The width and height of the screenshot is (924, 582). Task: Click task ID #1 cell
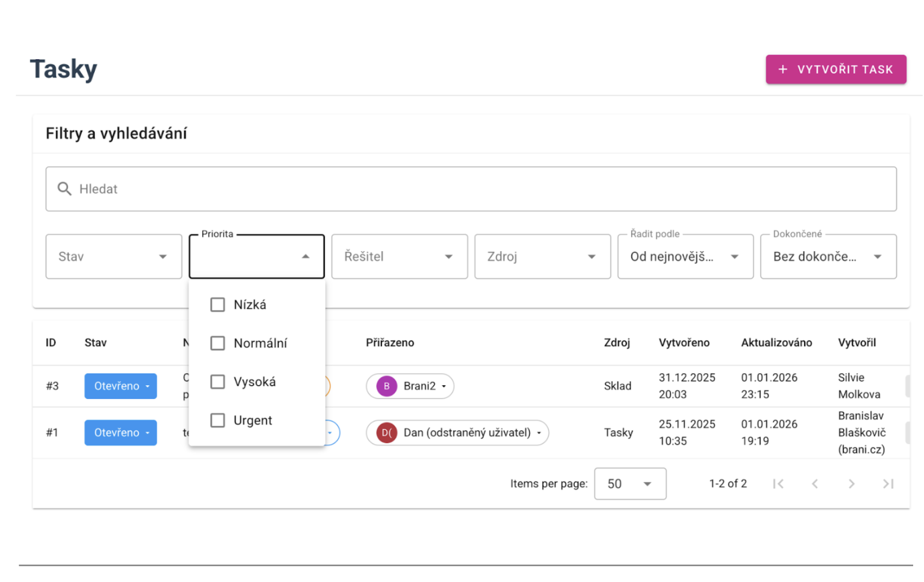(52, 433)
